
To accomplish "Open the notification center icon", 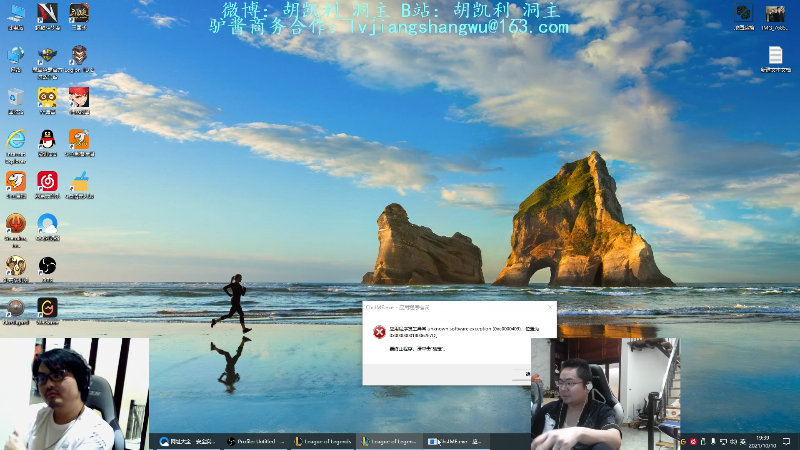I will point(787,441).
